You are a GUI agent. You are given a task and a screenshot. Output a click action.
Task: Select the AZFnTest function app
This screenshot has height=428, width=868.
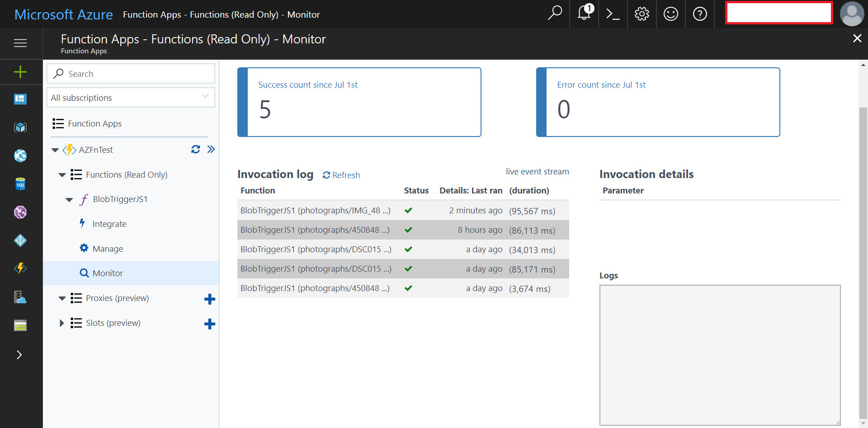pyautogui.click(x=96, y=150)
